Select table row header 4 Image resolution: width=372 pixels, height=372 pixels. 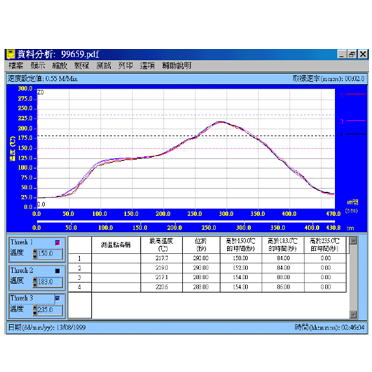80,287
